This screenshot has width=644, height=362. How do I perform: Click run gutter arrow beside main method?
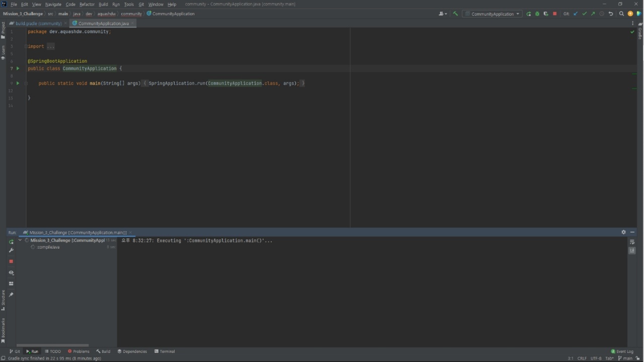[18, 83]
